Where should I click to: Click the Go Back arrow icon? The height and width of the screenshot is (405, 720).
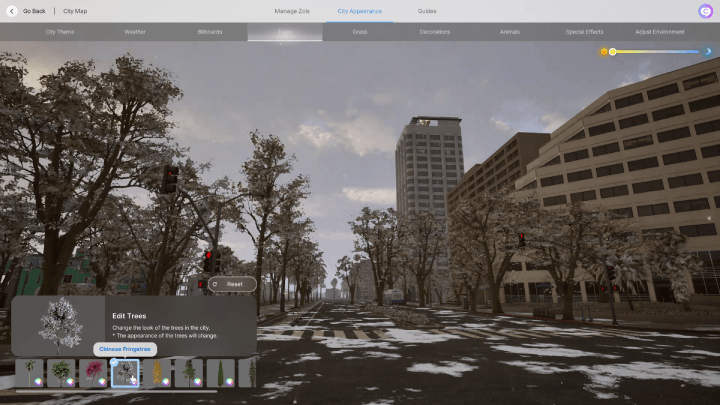pyautogui.click(x=12, y=11)
